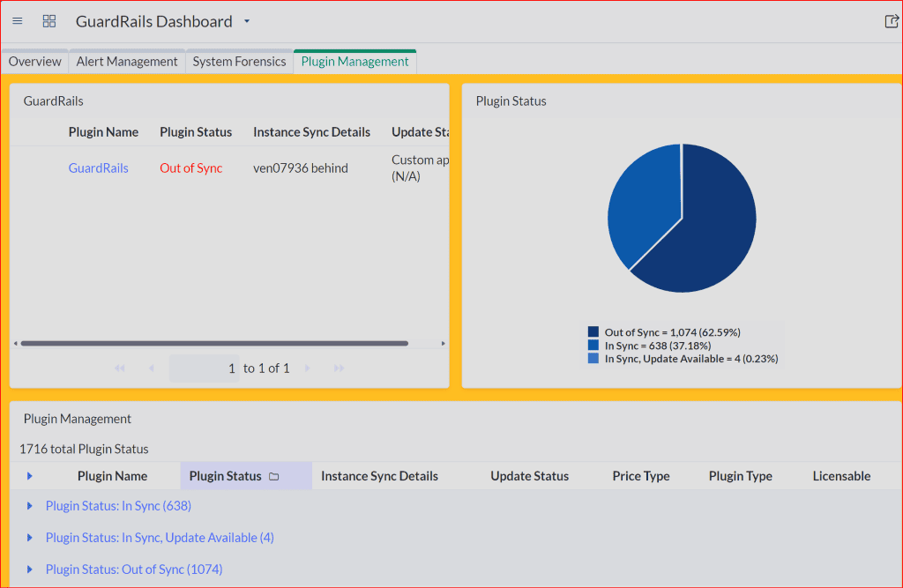Click the page number input field

[x=204, y=368]
